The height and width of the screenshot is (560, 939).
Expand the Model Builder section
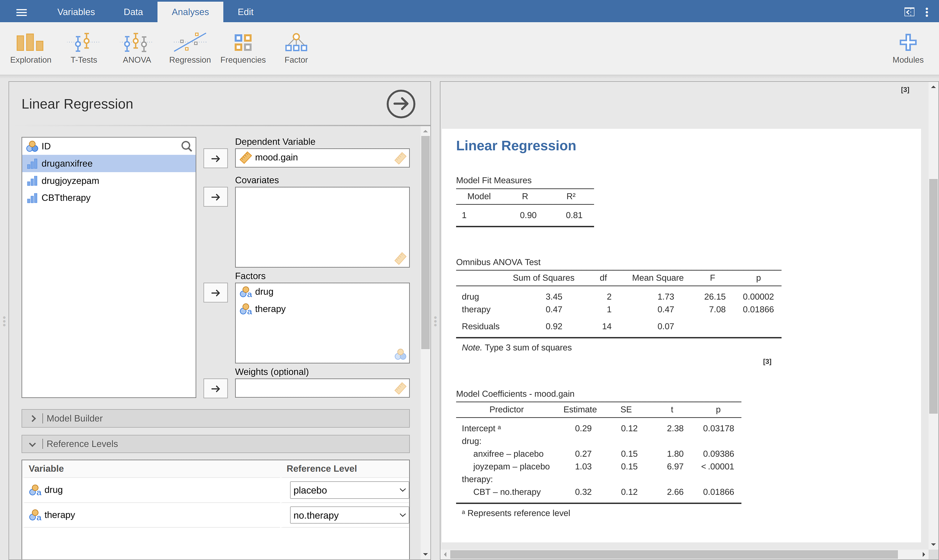(216, 419)
